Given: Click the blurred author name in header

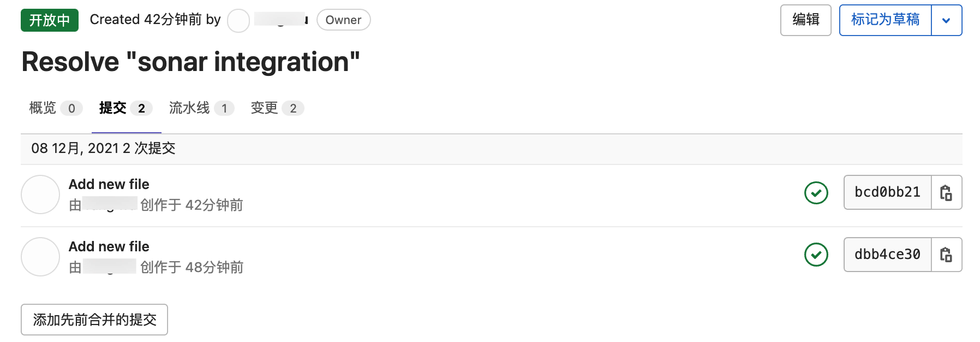Looking at the screenshot, I should click(x=281, y=20).
